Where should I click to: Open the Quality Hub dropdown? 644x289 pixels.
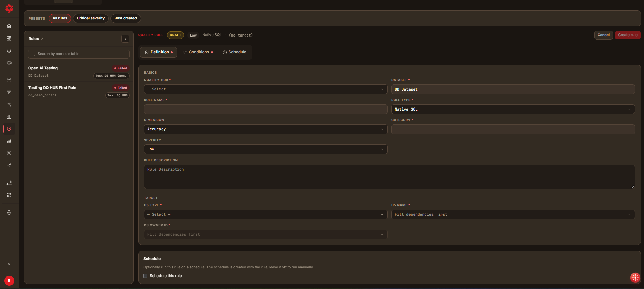coord(266,89)
